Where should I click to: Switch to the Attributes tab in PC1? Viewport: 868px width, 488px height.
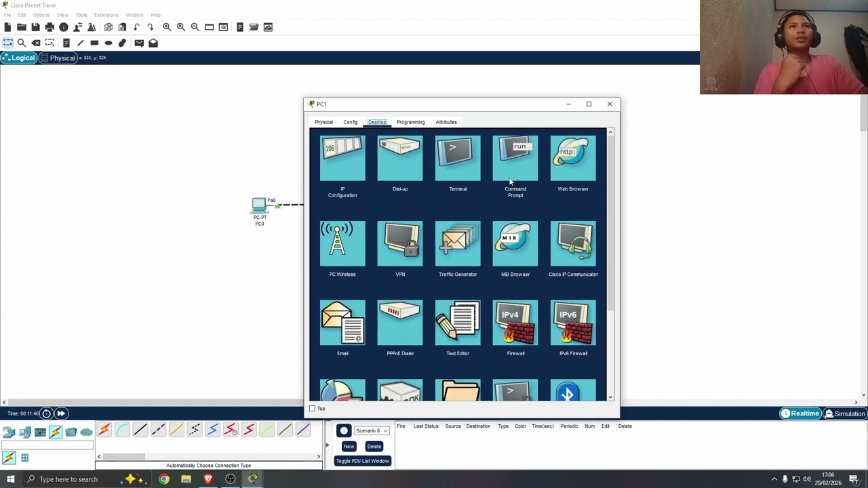tap(446, 122)
